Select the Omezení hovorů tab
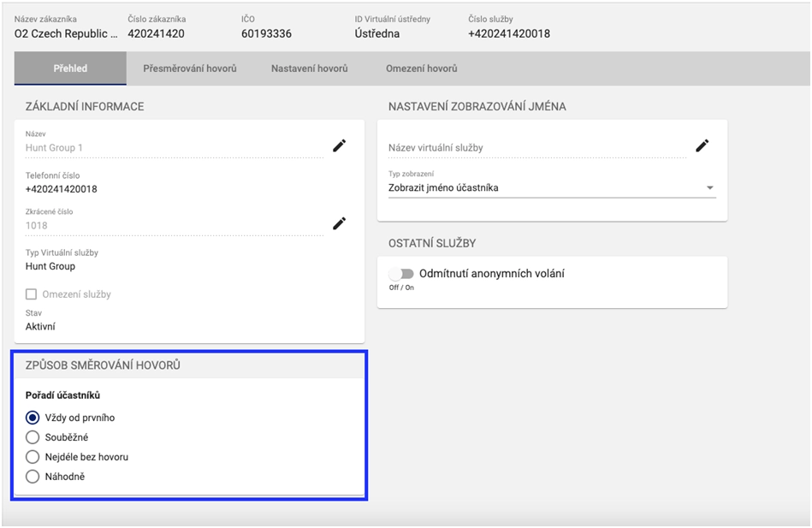Viewport: 812px width, 528px height. tap(421, 68)
